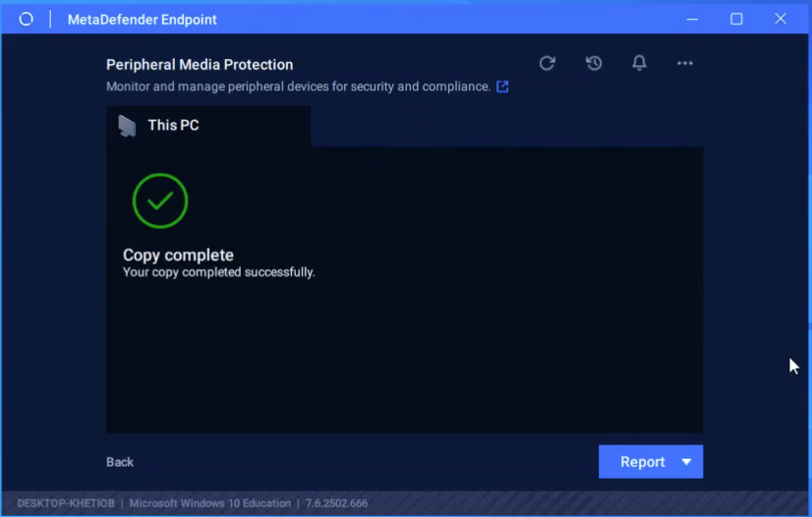812x517 pixels.
Task: Click the refresh icon in header
Action: click(x=547, y=63)
